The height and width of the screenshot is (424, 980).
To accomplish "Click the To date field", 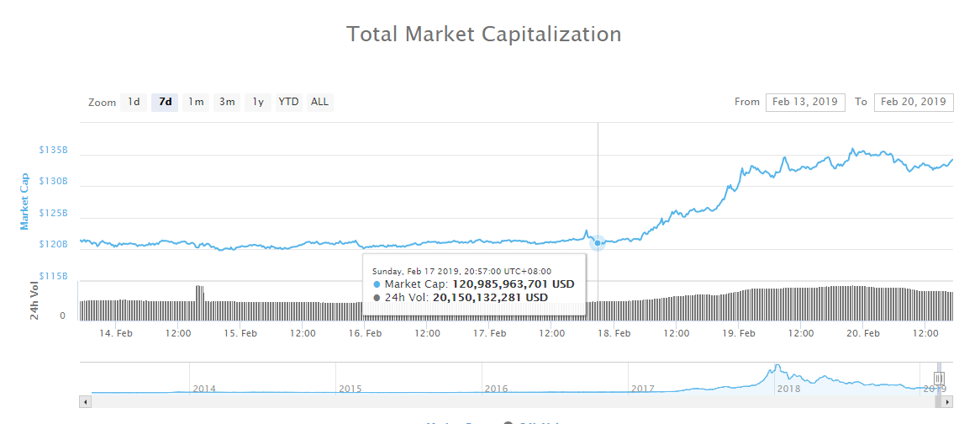I will click(x=914, y=103).
